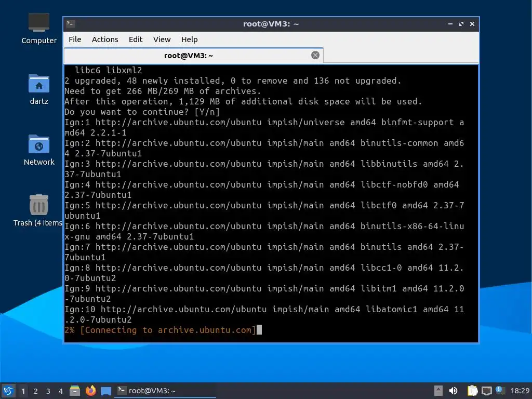The height and width of the screenshot is (399, 532).
Task: Switch to workspace 4
Action: pyautogui.click(x=61, y=391)
